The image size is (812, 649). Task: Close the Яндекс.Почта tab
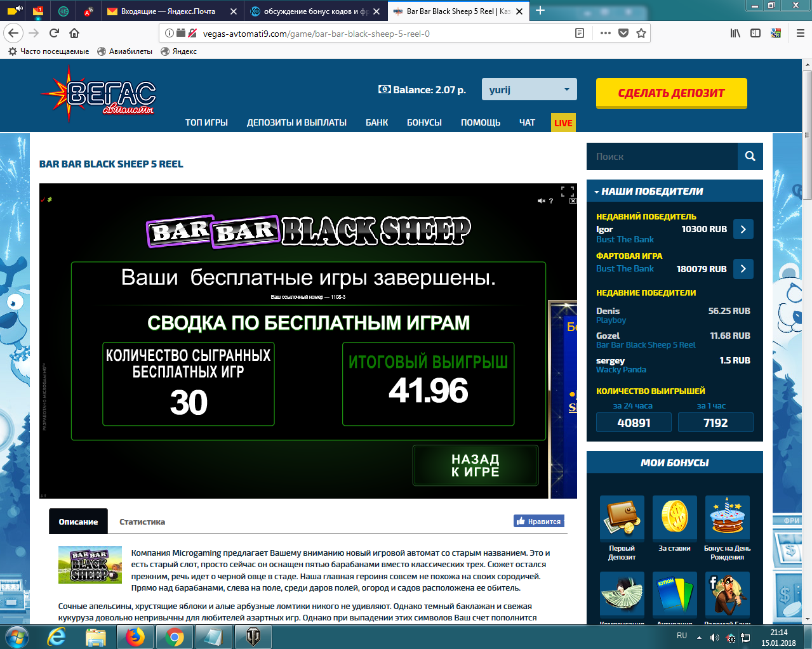pos(233,11)
